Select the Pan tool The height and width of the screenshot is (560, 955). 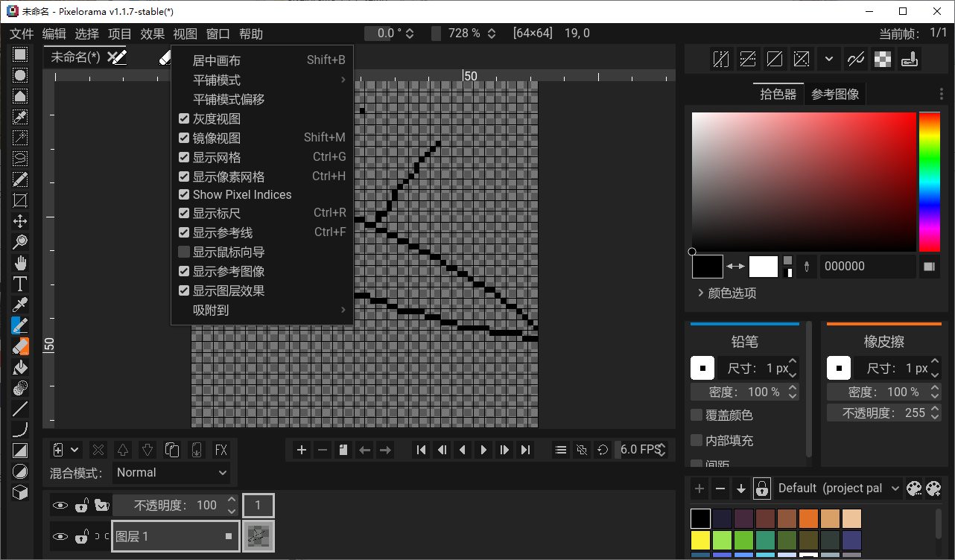20,261
